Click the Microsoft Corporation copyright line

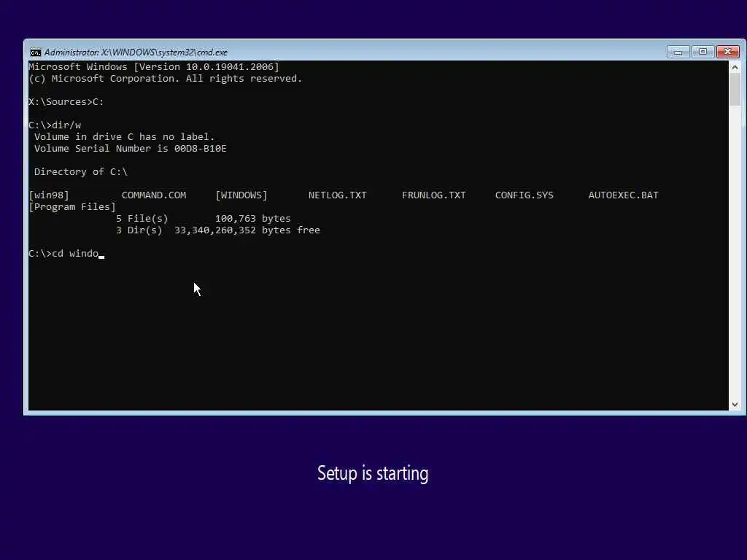[x=166, y=79]
